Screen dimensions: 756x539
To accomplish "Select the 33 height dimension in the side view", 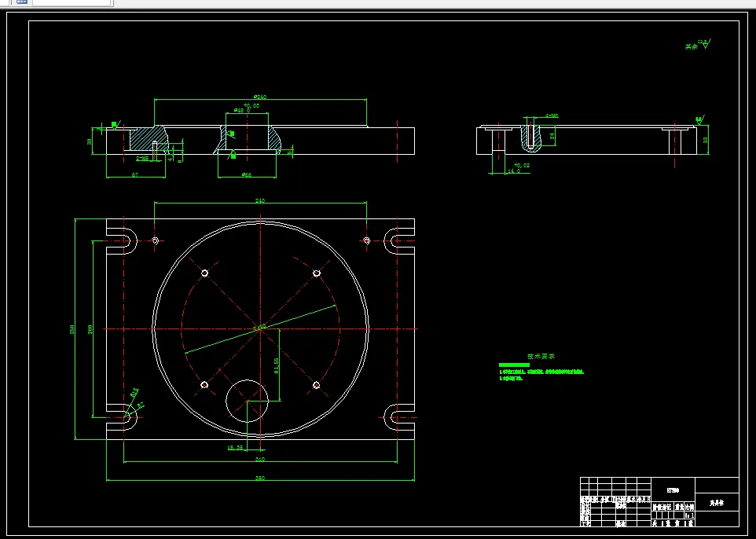I will 706,140.
